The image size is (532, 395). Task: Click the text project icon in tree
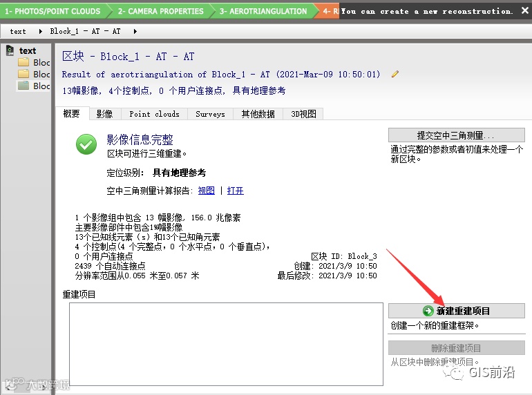10,50
